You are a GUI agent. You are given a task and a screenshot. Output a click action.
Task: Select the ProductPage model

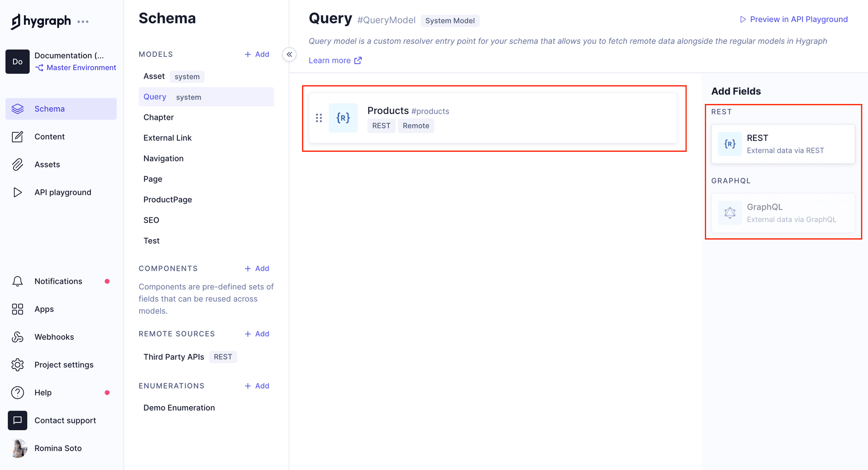point(206,200)
